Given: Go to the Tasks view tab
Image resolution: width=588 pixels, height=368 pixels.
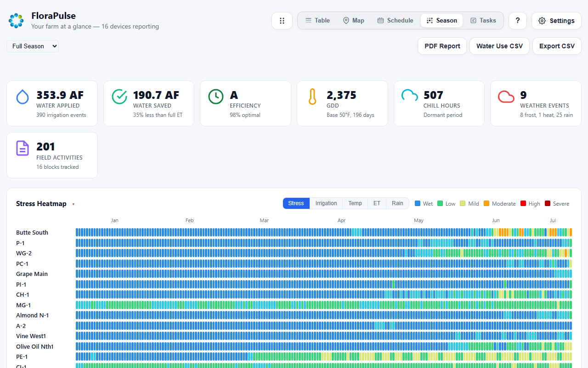Looking at the screenshot, I should [x=483, y=21].
